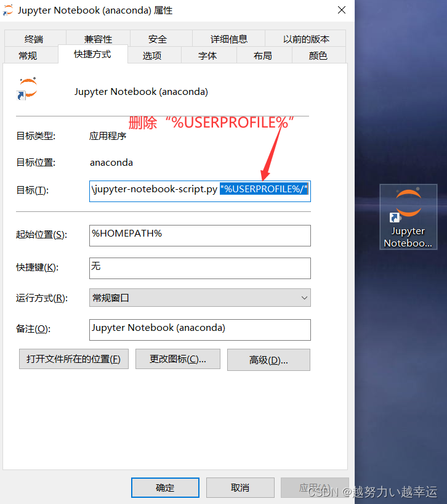This screenshot has width=447, height=504.
Task: Click the 更改图标 button
Action: (178, 359)
